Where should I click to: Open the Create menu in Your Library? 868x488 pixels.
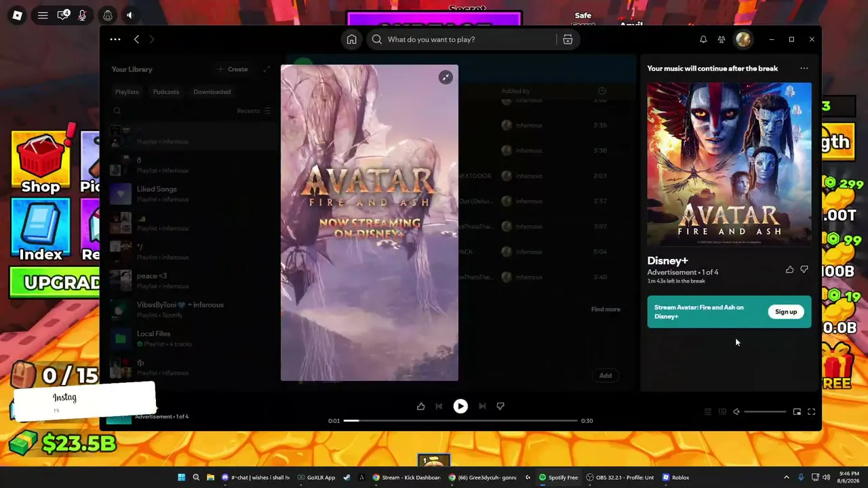pos(233,69)
